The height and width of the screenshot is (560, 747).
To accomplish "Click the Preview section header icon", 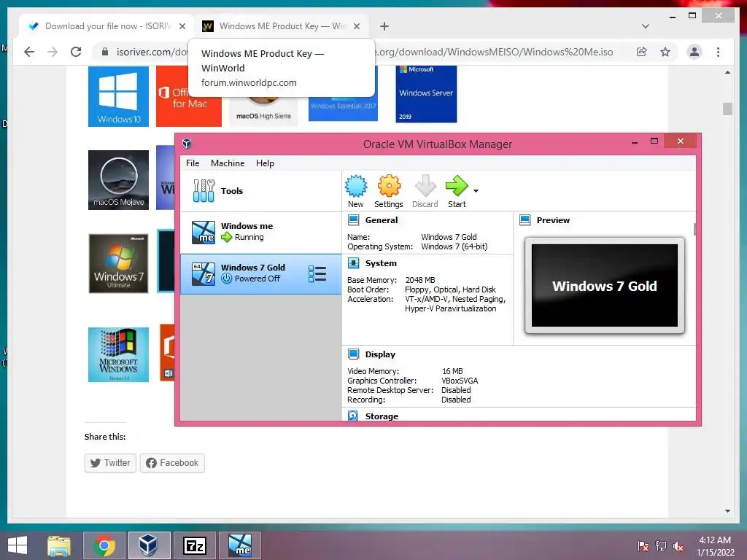I will [x=525, y=220].
